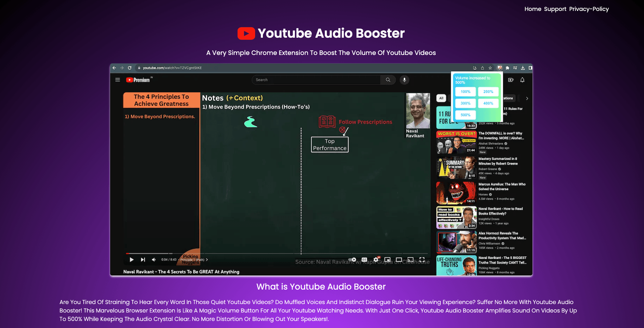The image size is (644, 328).
Task: Select the 'All' filter chip
Action: click(x=441, y=98)
